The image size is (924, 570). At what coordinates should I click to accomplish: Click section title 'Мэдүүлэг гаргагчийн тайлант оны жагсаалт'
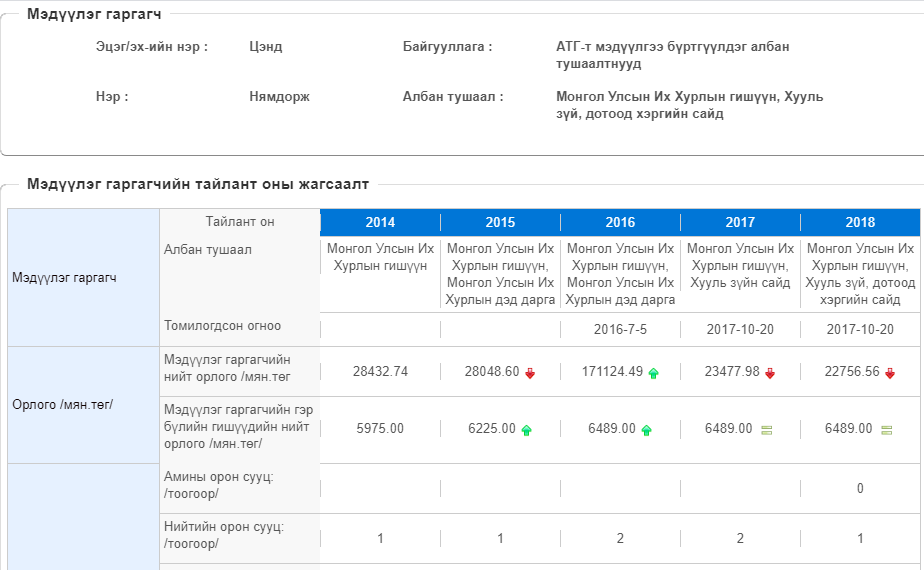click(198, 184)
